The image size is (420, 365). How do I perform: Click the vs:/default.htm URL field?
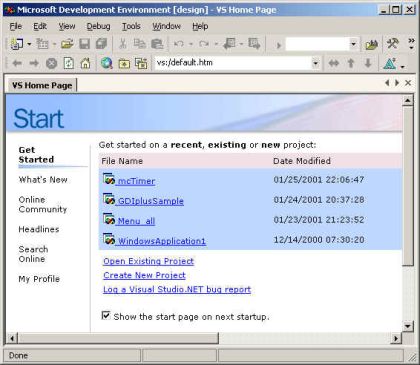tap(233, 63)
